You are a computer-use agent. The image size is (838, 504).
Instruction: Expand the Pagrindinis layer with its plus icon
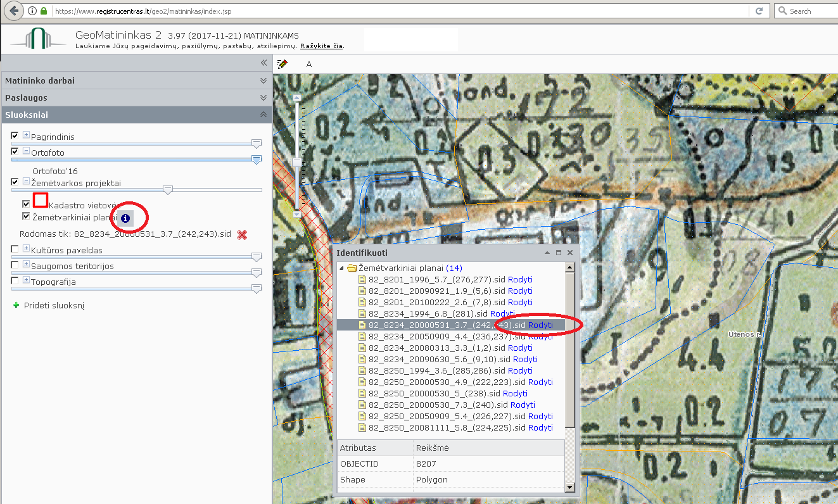pos(26,135)
